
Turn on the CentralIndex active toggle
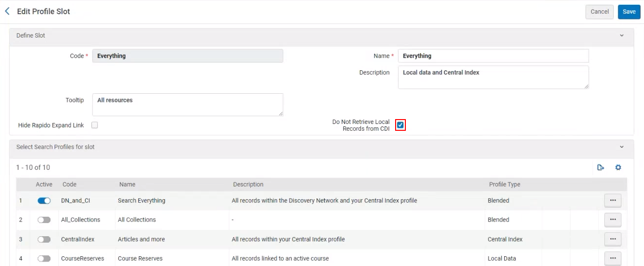pos(44,239)
